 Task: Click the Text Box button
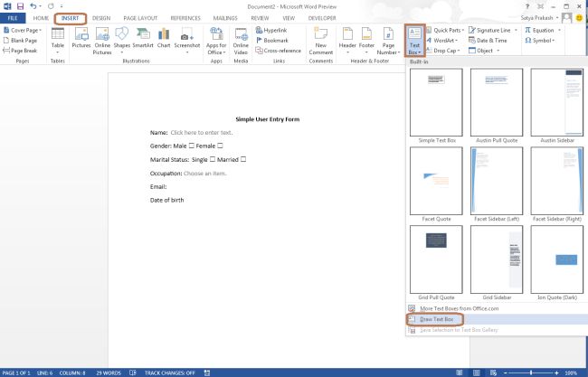click(x=414, y=41)
